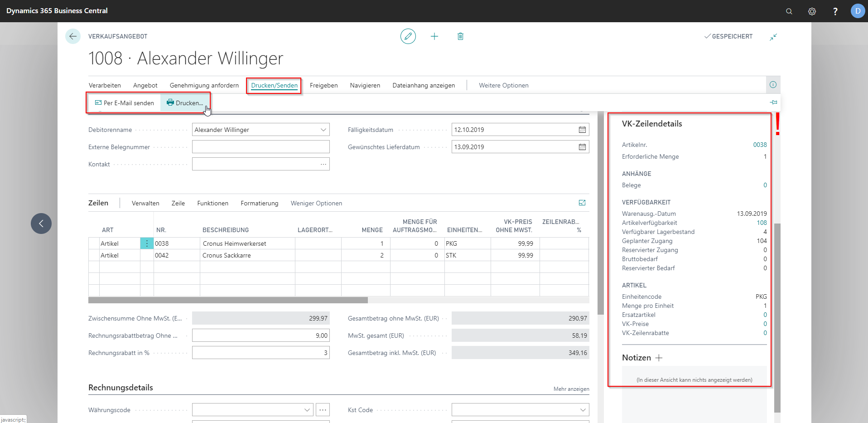Click Per E-Mail senden

click(x=124, y=103)
